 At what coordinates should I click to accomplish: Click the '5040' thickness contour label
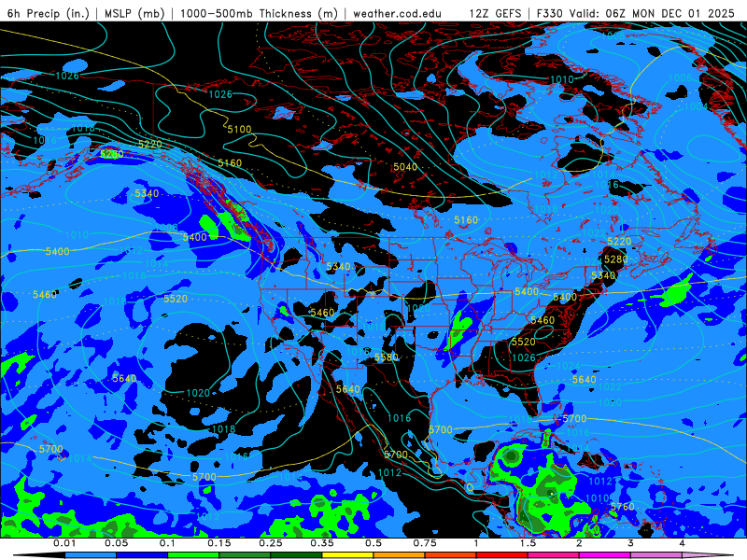pyautogui.click(x=405, y=167)
